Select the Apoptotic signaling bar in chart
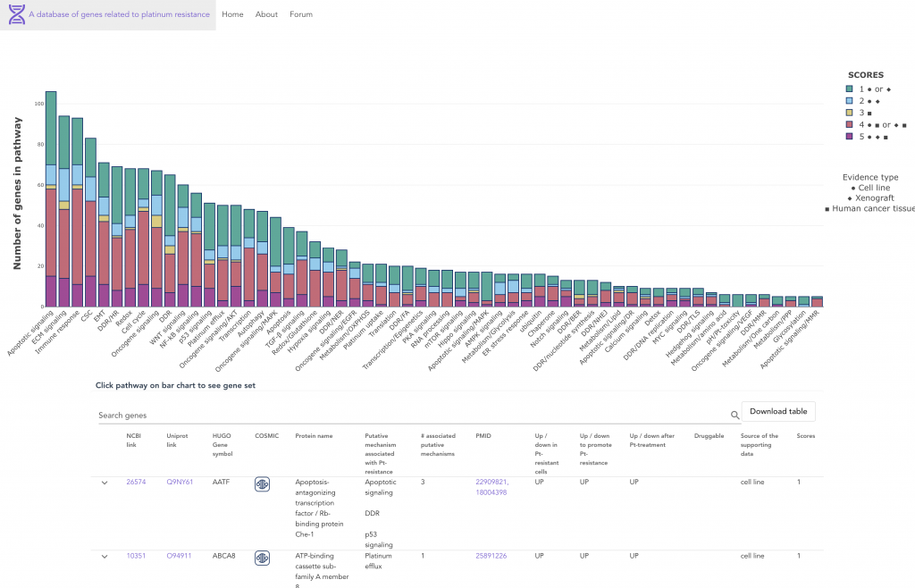Screen dimensions: 915x588 pyautogui.click(x=51, y=198)
